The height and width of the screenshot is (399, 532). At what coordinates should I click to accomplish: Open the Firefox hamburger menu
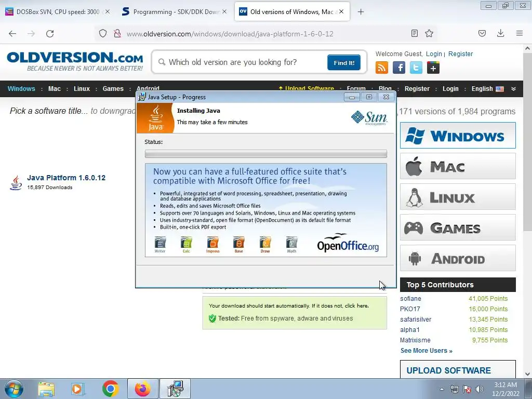520,33
